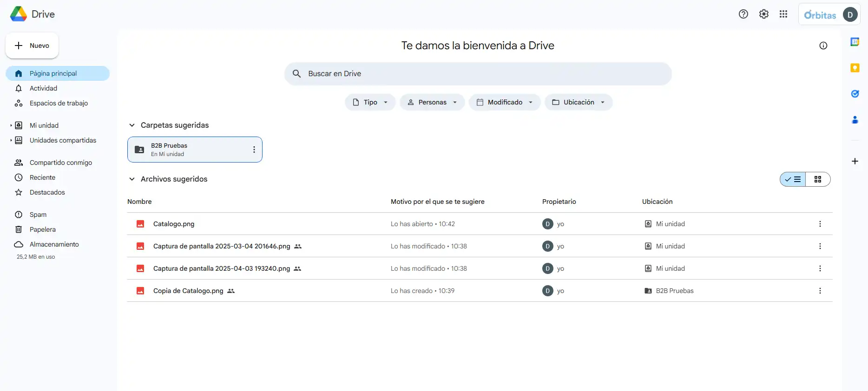The width and height of the screenshot is (868, 391).
Task: Click the B2B Pruebas folder icon in location column
Action: pyautogui.click(x=648, y=291)
